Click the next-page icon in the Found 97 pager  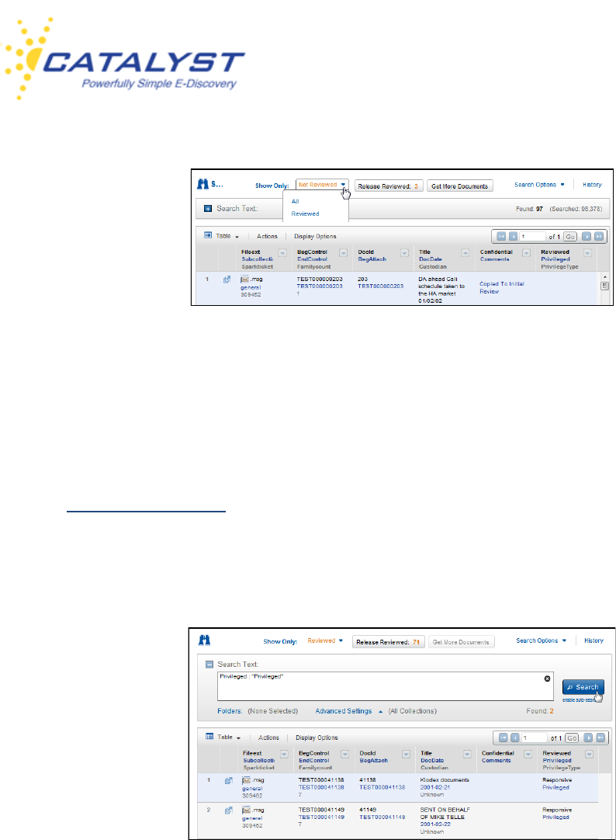pyautogui.click(x=587, y=236)
